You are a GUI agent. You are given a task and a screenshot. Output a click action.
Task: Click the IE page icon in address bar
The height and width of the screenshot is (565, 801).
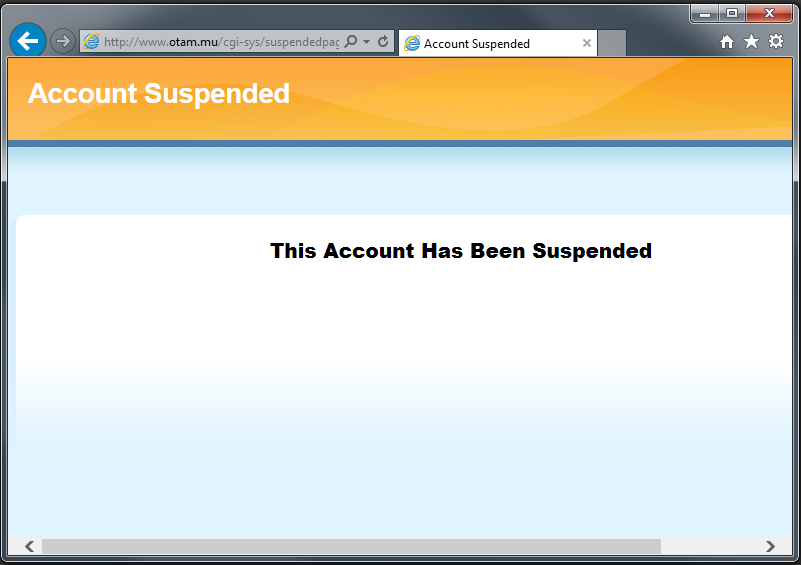[x=91, y=41]
